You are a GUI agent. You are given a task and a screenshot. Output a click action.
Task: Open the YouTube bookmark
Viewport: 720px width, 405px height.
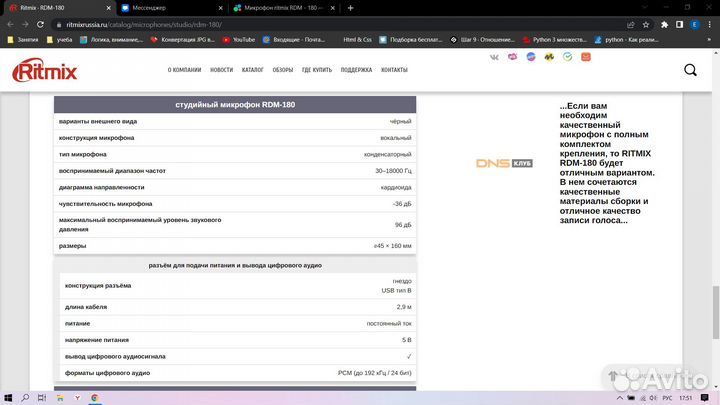pos(237,40)
